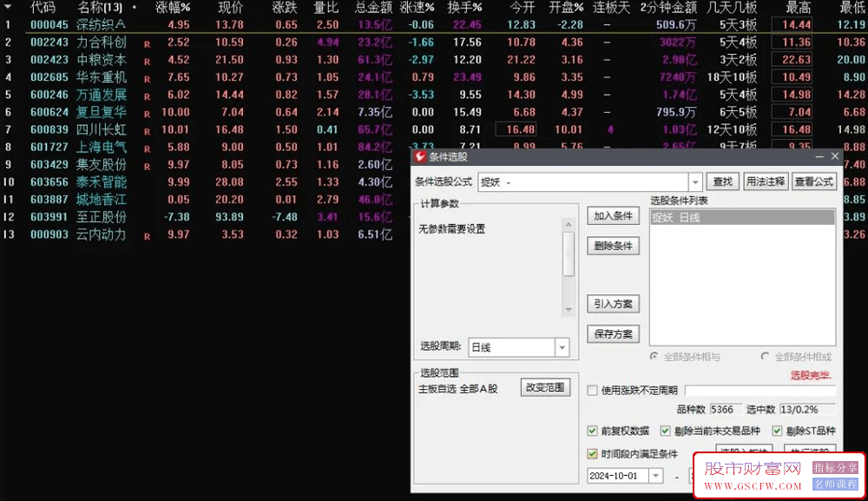Viewport: 868px width, 501px height.
Task: Click stock code 000903
Action: pos(49,234)
